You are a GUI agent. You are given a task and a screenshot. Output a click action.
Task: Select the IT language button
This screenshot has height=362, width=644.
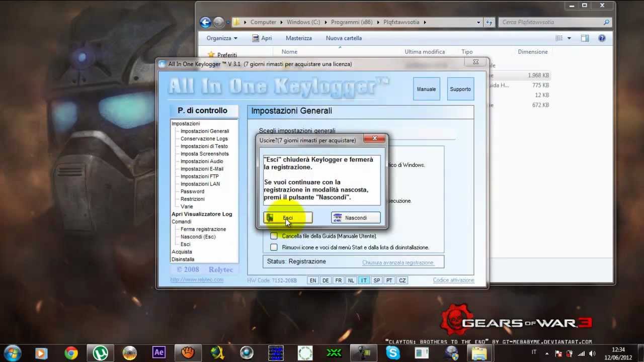[364, 281]
